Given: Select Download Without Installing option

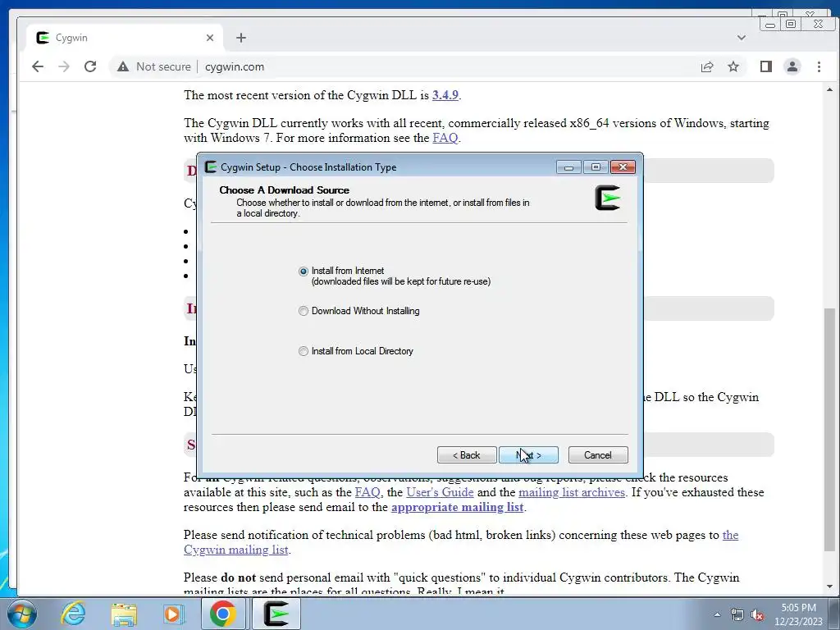Looking at the screenshot, I should tap(304, 311).
